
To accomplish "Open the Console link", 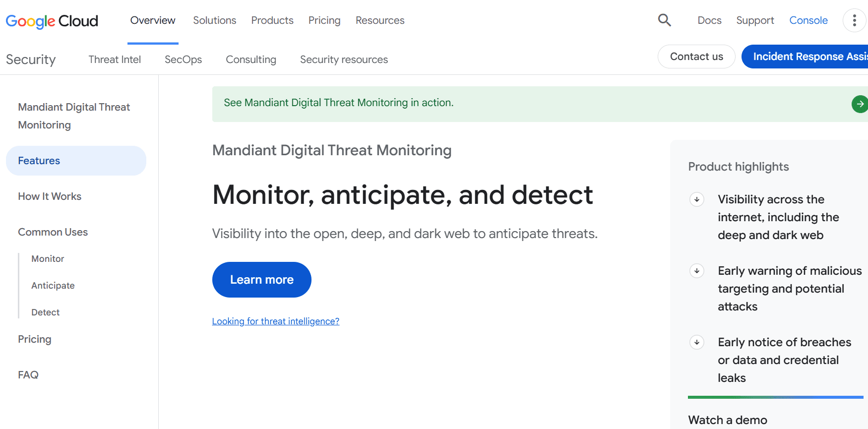I will coord(808,20).
